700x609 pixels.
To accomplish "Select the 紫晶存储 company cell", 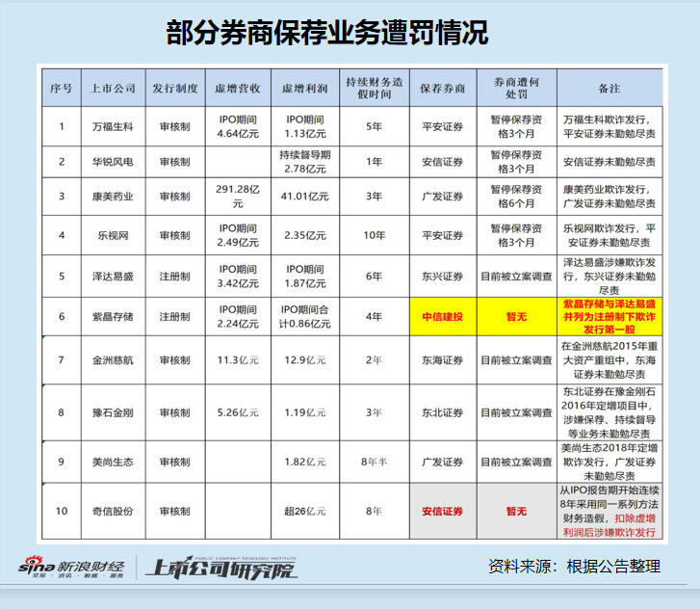I will 113,316.
